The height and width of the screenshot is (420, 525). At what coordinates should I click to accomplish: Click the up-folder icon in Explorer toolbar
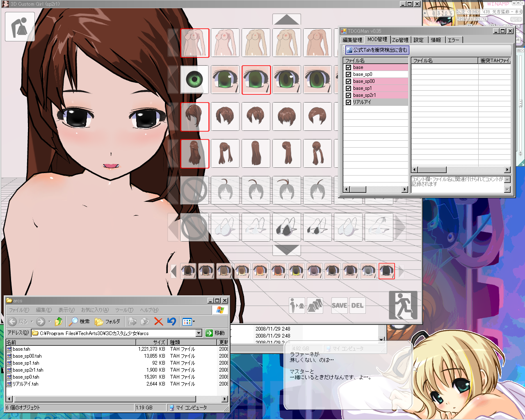(59, 322)
